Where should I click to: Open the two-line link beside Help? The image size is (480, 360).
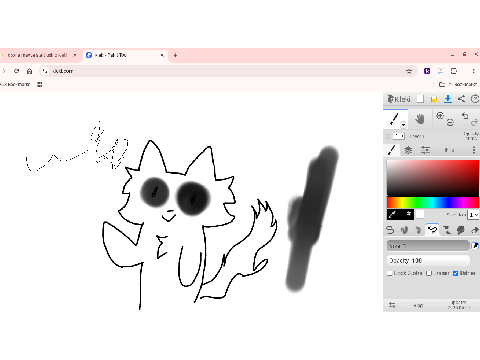(x=459, y=305)
